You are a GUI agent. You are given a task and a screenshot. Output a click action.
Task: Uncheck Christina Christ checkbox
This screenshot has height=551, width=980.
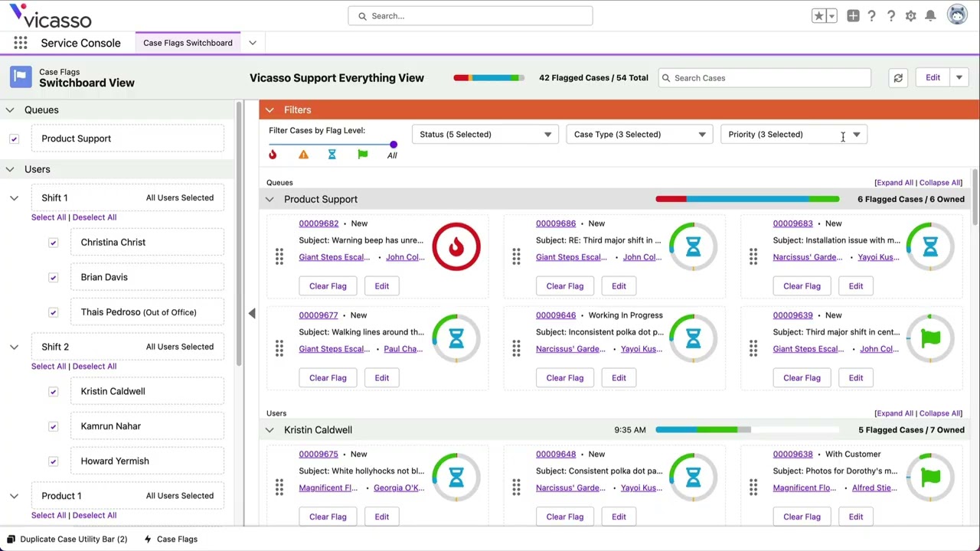click(x=53, y=243)
